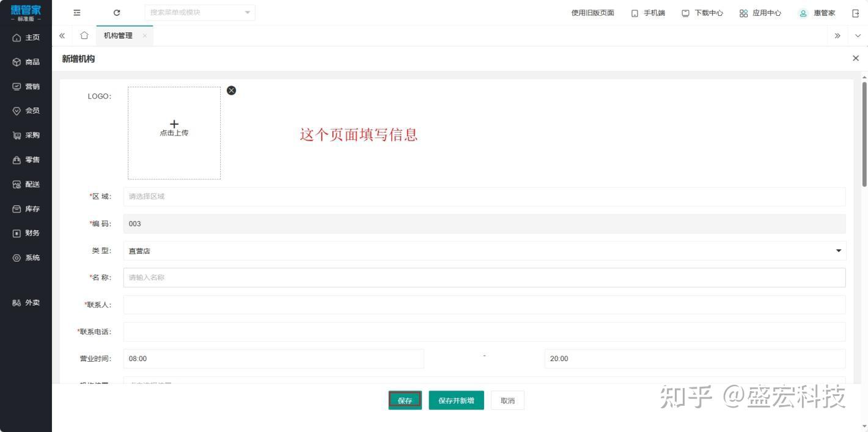Expand the 类型 dropdown showing 直营店
Image resolution: width=868 pixels, height=432 pixels.
pyautogui.click(x=484, y=251)
